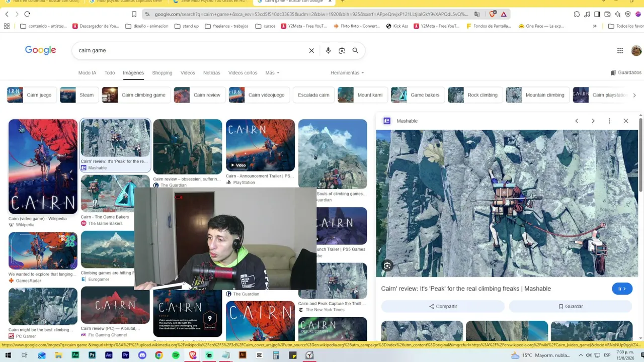Show previous image in the preview panel
Screen dimensions: 644x362
point(577,121)
